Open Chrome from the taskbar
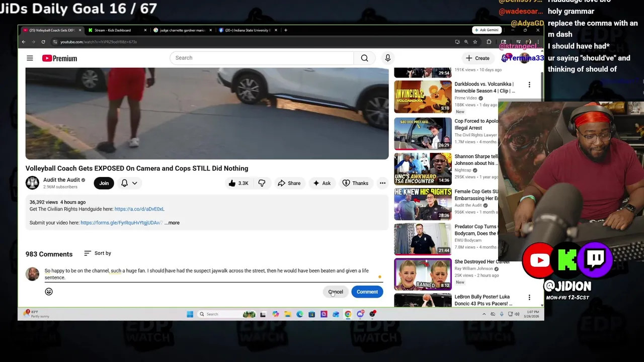 (x=348, y=314)
